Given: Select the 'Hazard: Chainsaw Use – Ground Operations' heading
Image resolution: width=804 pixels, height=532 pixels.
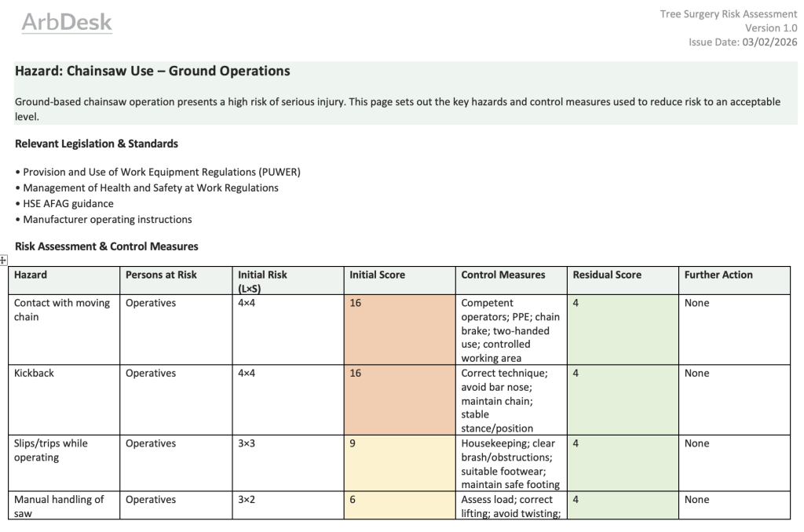Looking at the screenshot, I should point(152,71).
